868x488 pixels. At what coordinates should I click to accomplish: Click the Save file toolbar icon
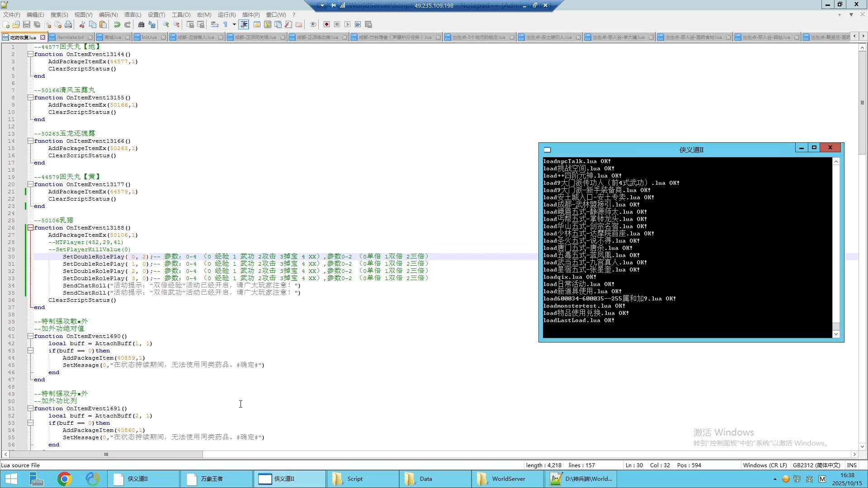tap(27, 24)
